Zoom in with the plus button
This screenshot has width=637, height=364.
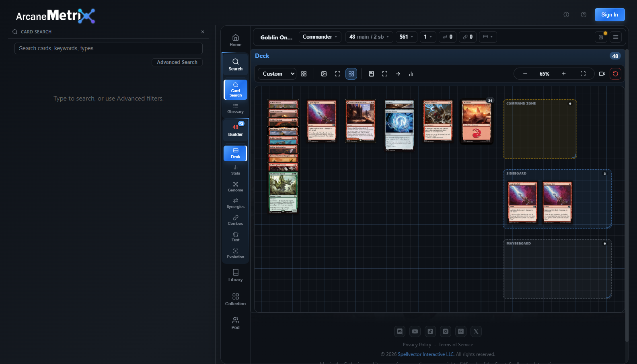pos(564,74)
